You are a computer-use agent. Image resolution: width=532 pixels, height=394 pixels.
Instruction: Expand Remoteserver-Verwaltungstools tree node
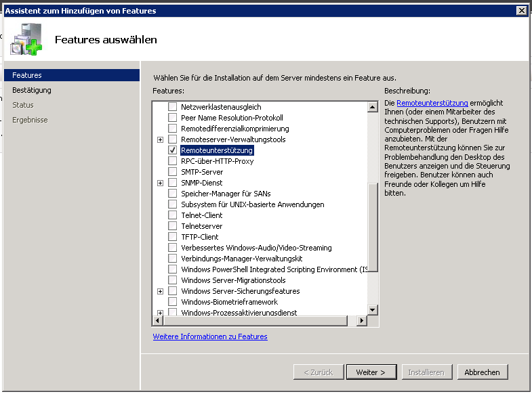coord(161,139)
